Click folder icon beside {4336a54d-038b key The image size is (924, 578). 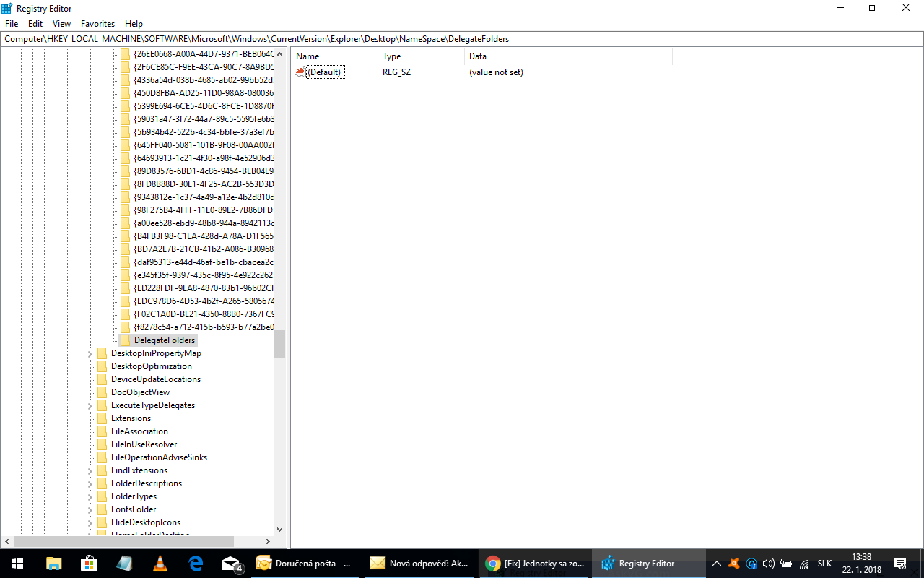pos(126,80)
